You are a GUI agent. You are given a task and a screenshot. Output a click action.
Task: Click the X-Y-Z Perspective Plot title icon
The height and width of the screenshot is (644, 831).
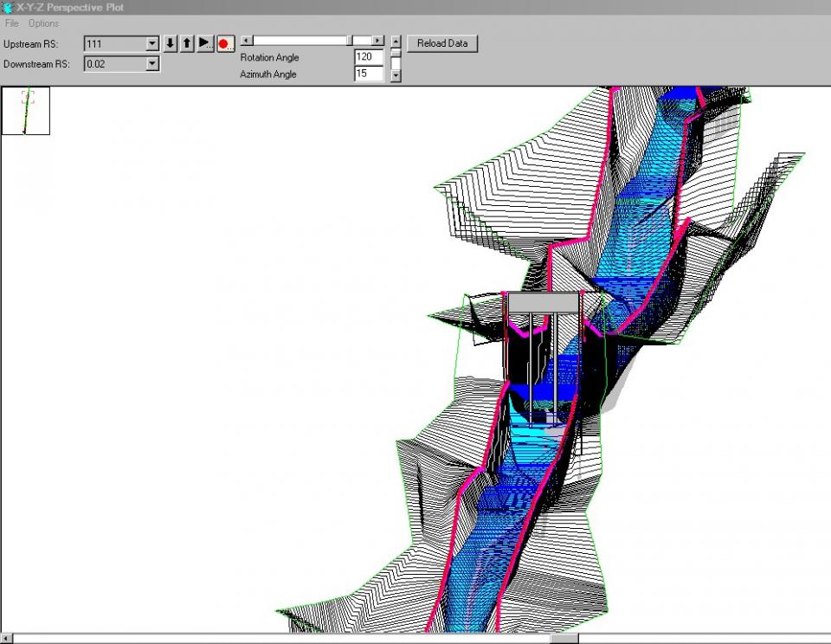[x=8, y=7]
